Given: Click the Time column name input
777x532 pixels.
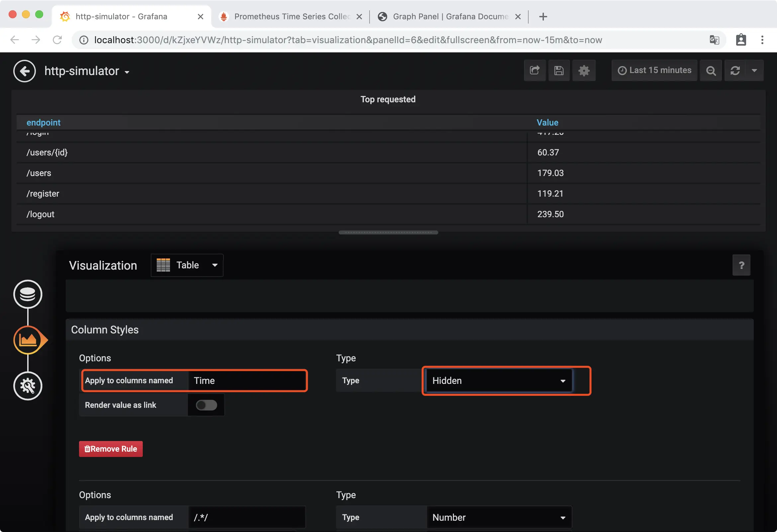Looking at the screenshot, I should pos(247,381).
